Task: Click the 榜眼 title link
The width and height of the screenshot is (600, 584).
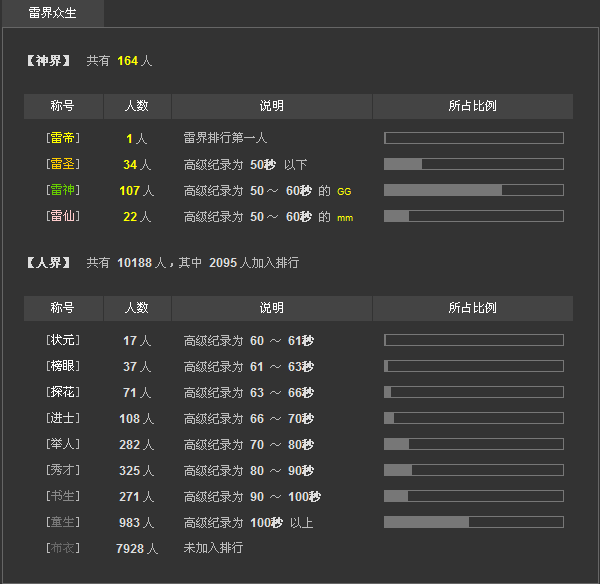Action: pos(63,366)
